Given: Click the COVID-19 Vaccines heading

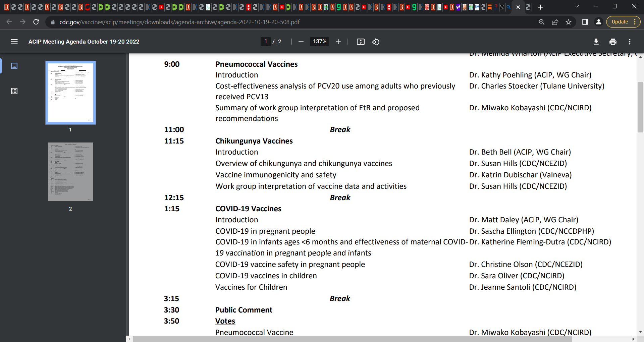Looking at the screenshot, I should [x=248, y=209].
